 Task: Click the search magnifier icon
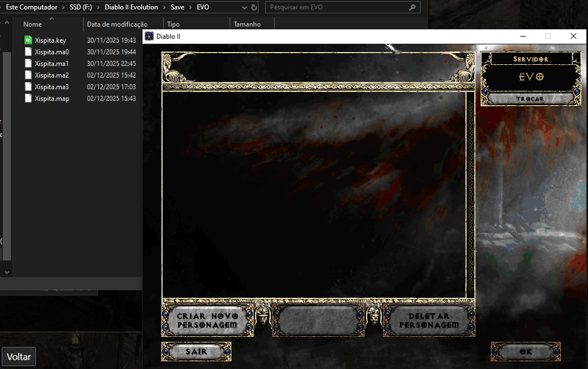tap(412, 8)
